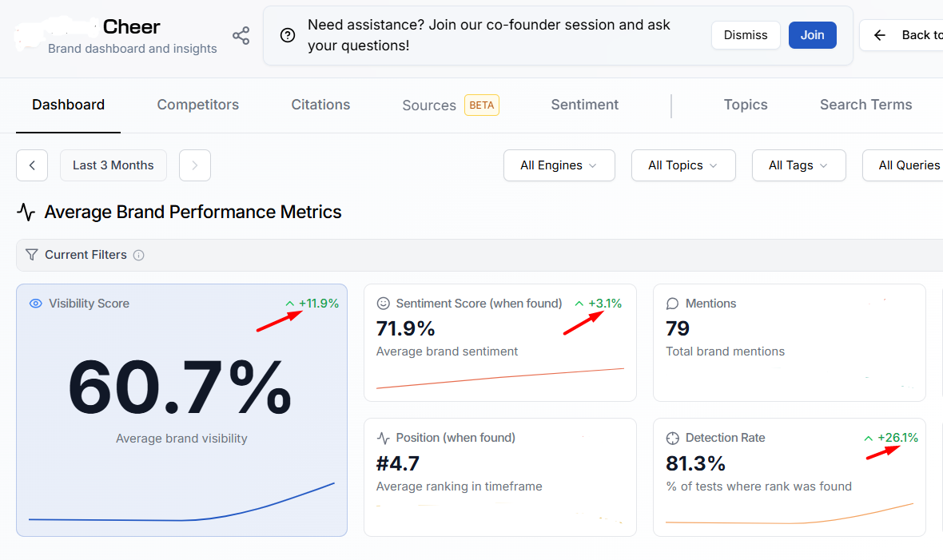Expand the All Topics filter
The width and height of the screenshot is (943, 560).
point(682,165)
